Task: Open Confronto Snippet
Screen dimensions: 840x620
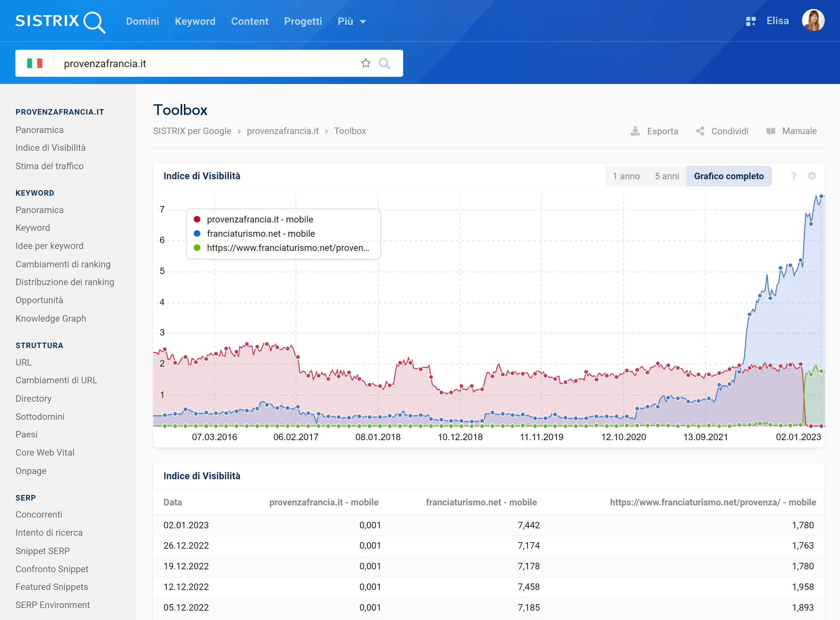Action: [52, 569]
